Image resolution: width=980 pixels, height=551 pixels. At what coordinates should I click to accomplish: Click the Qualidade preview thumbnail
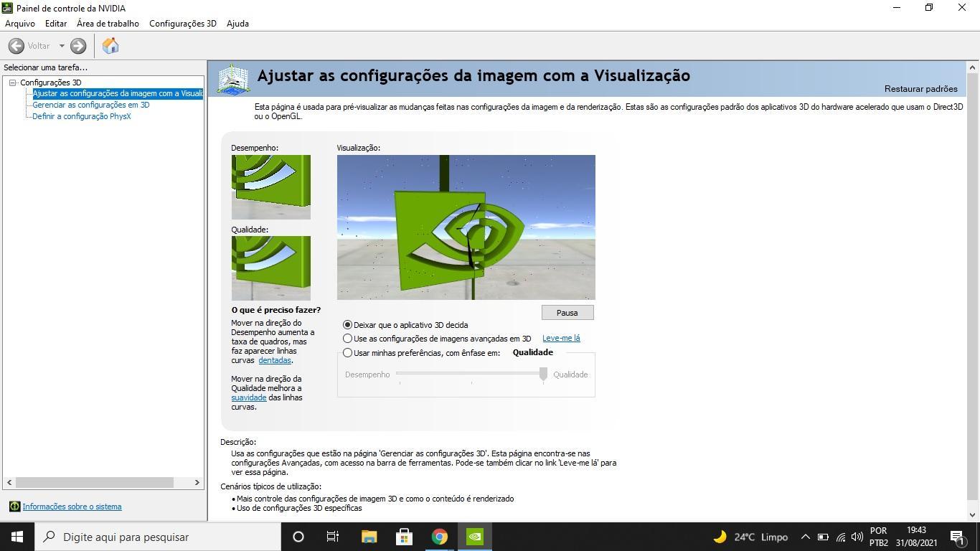271,268
